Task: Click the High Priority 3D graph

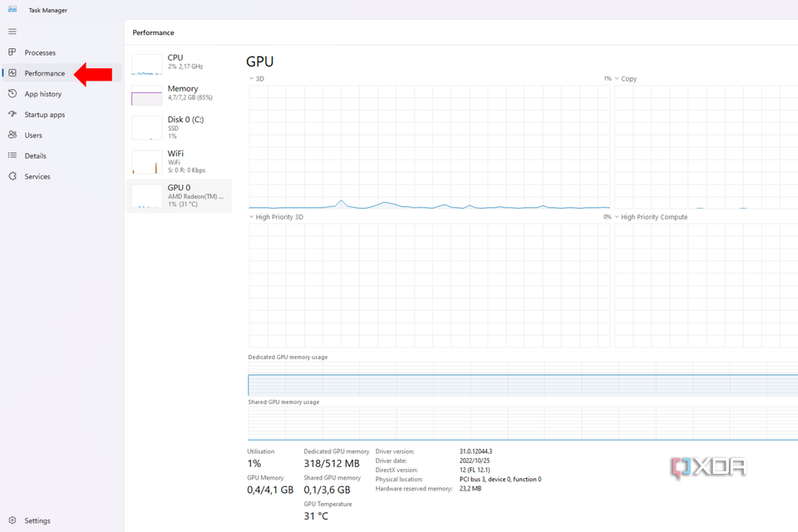Action: point(429,286)
